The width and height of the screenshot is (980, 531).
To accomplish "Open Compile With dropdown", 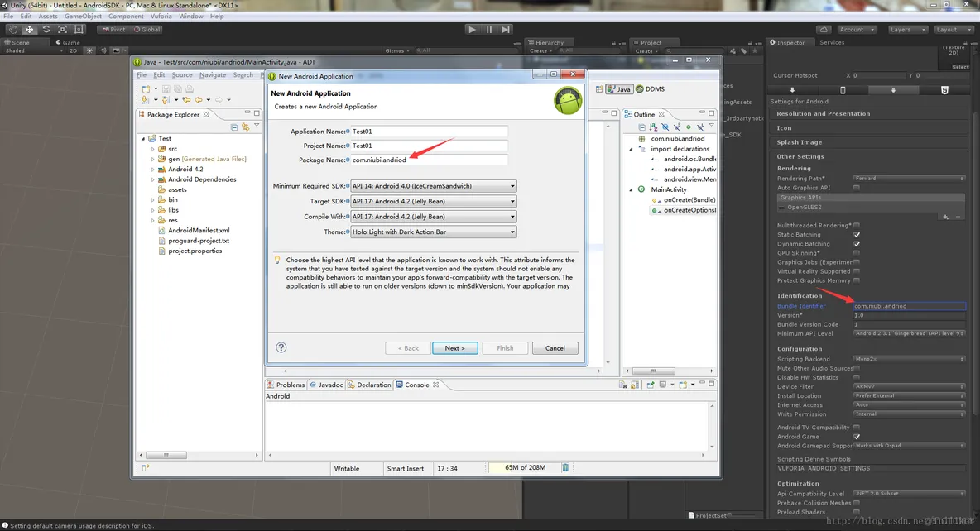I will 433,216.
